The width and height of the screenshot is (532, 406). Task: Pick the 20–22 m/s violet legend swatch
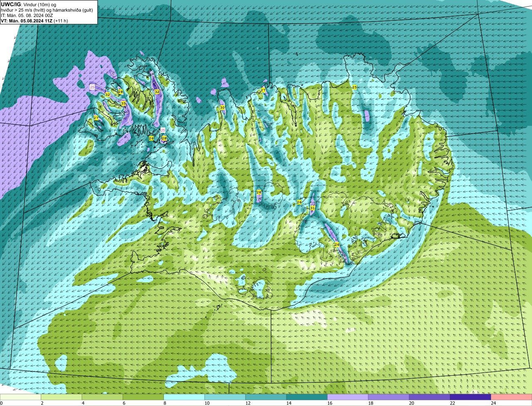[430, 397]
